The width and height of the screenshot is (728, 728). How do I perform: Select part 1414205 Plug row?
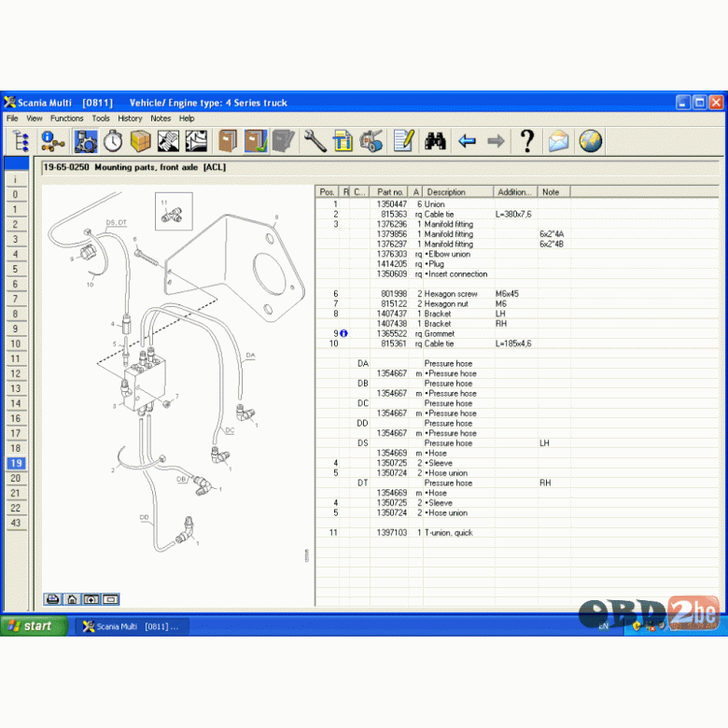coord(517,264)
